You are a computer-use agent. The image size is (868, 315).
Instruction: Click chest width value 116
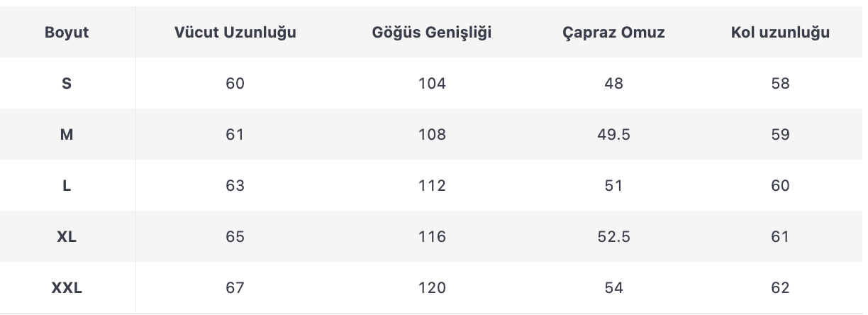(432, 236)
